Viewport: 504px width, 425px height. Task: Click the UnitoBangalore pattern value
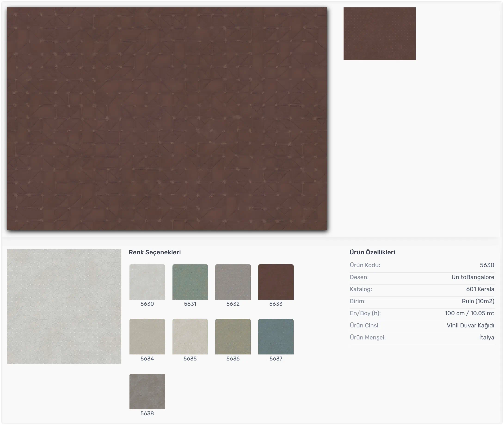click(473, 277)
